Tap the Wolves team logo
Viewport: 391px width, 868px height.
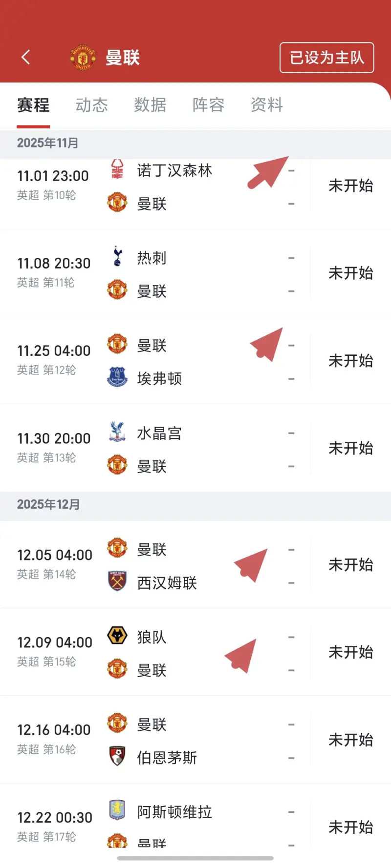coord(117,636)
